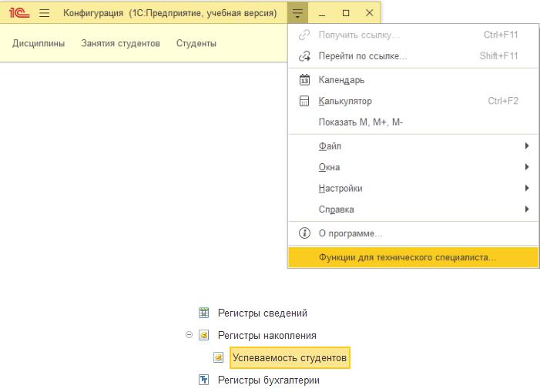Open the Студенты section

click(196, 43)
